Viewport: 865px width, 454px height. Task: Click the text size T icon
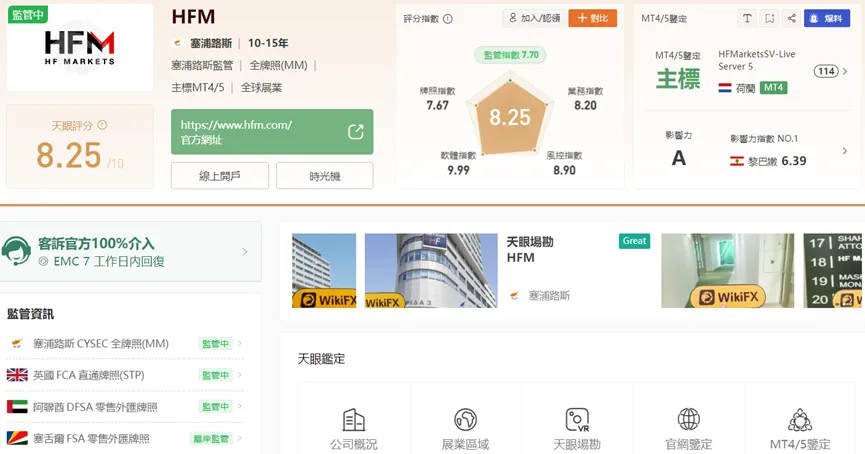[747, 18]
